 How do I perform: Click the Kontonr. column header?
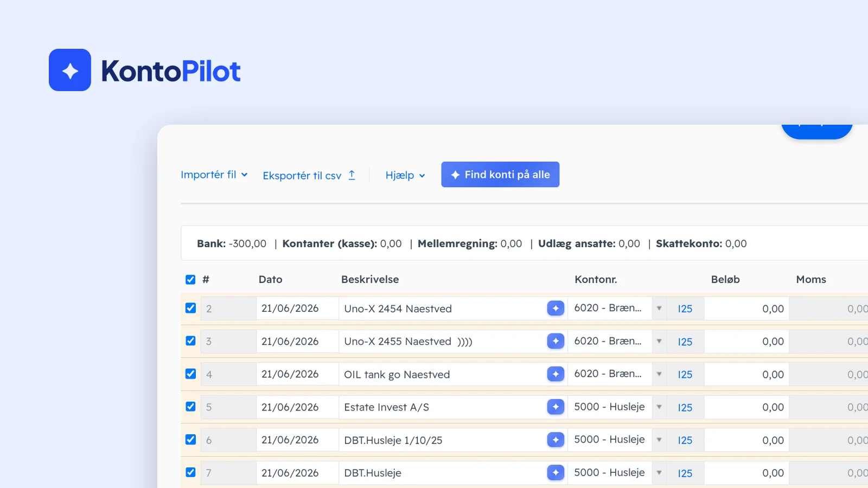(x=596, y=279)
